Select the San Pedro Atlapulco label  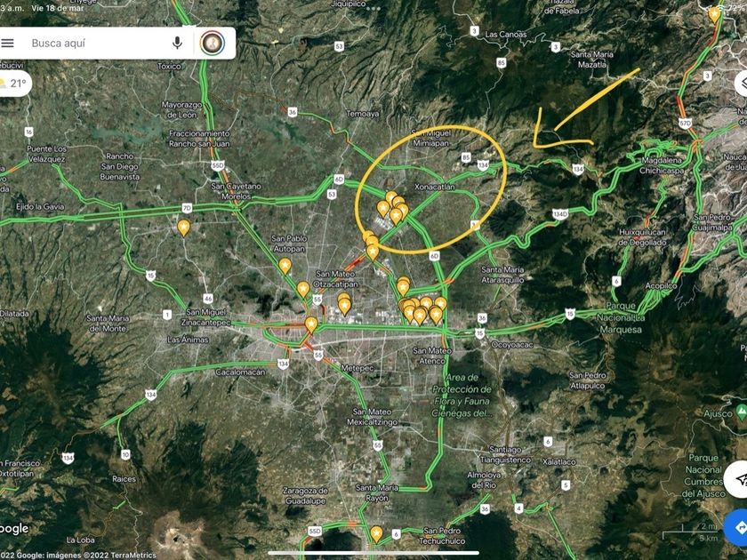[x=588, y=380]
